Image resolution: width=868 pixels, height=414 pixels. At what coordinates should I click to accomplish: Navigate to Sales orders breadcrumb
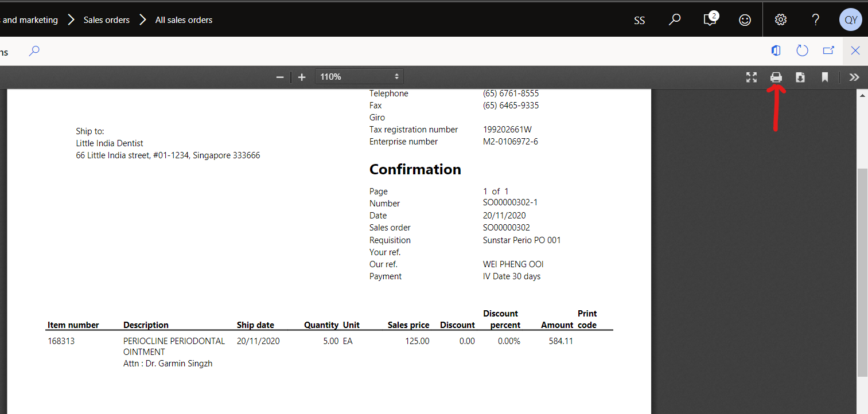[107, 20]
